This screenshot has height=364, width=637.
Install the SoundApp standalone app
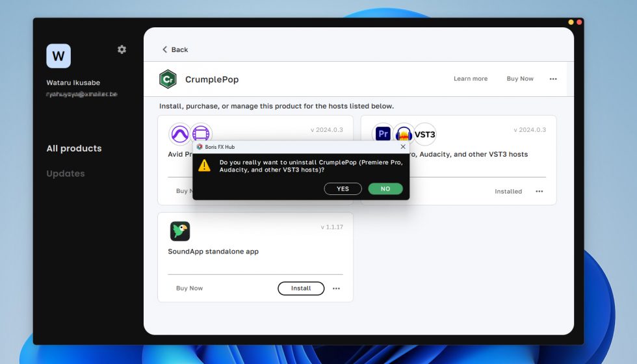click(301, 289)
